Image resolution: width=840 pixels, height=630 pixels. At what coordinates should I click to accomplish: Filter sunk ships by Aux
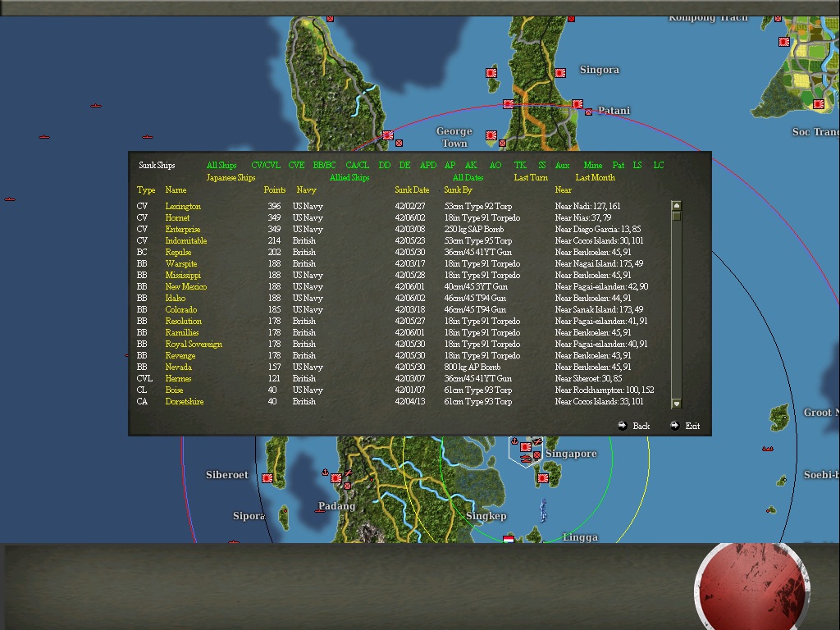[562, 165]
